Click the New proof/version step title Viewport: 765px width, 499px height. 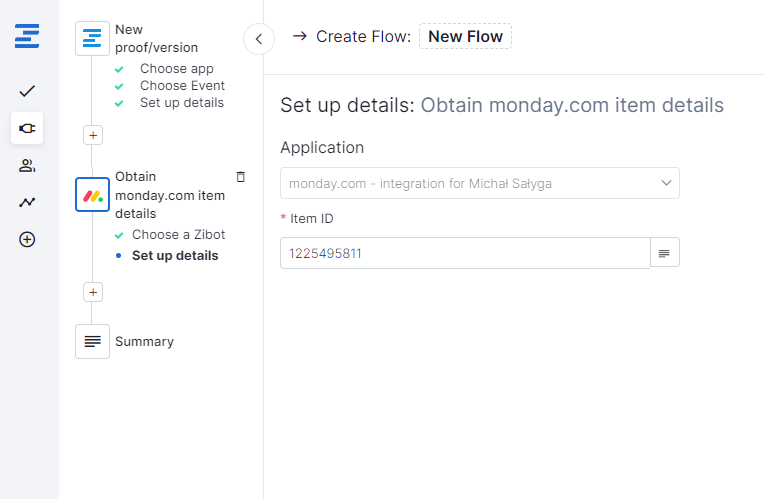point(156,39)
